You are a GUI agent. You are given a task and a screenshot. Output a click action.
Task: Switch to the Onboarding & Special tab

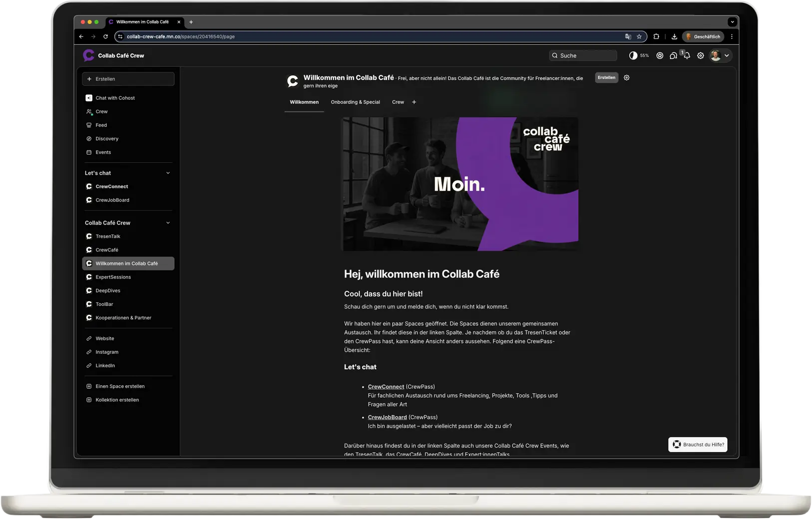pyautogui.click(x=355, y=102)
